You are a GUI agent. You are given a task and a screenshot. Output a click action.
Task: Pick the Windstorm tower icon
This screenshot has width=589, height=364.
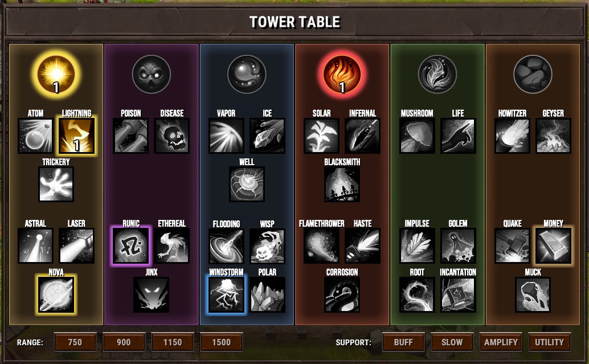click(x=226, y=295)
